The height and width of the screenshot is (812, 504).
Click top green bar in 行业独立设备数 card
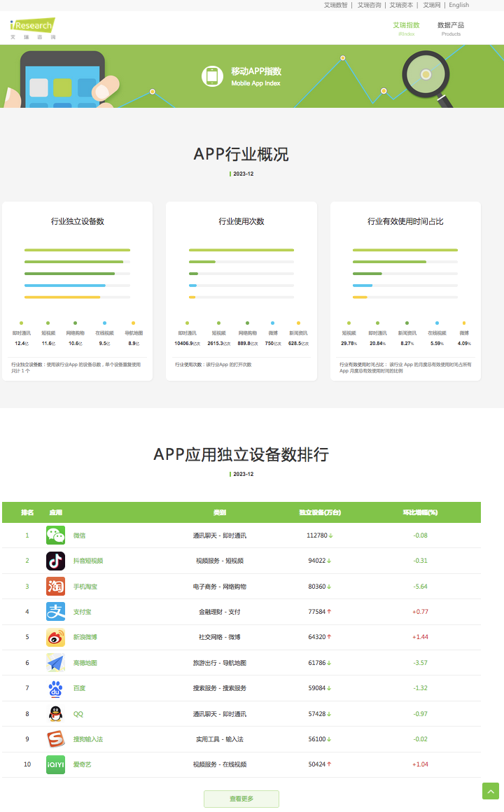[77, 250]
